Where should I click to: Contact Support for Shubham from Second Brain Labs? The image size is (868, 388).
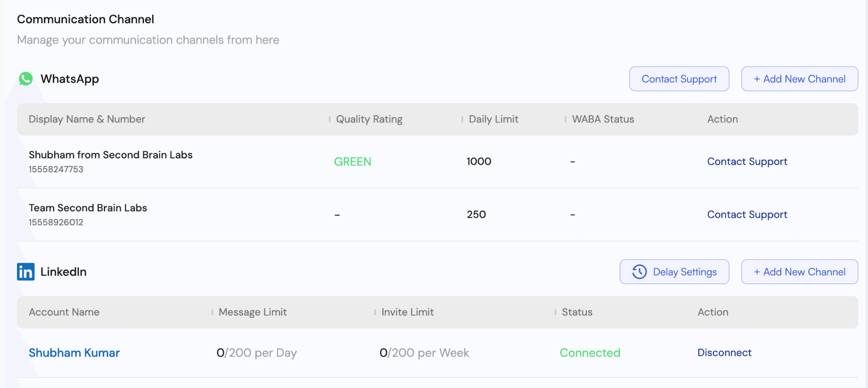click(747, 161)
